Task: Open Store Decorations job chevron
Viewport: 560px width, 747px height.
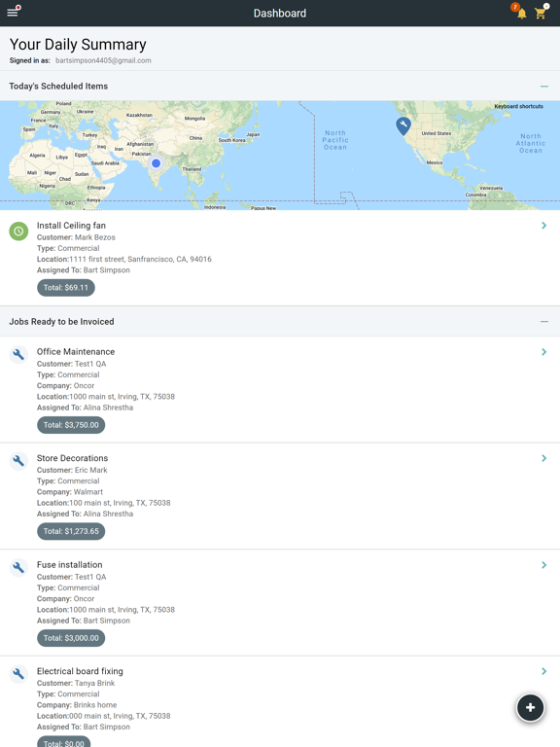Action: click(543, 458)
